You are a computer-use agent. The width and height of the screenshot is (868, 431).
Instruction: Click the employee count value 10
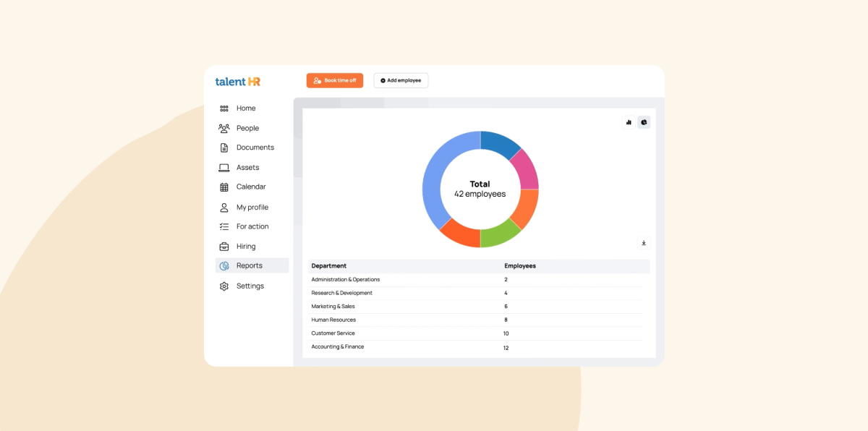point(506,333)
